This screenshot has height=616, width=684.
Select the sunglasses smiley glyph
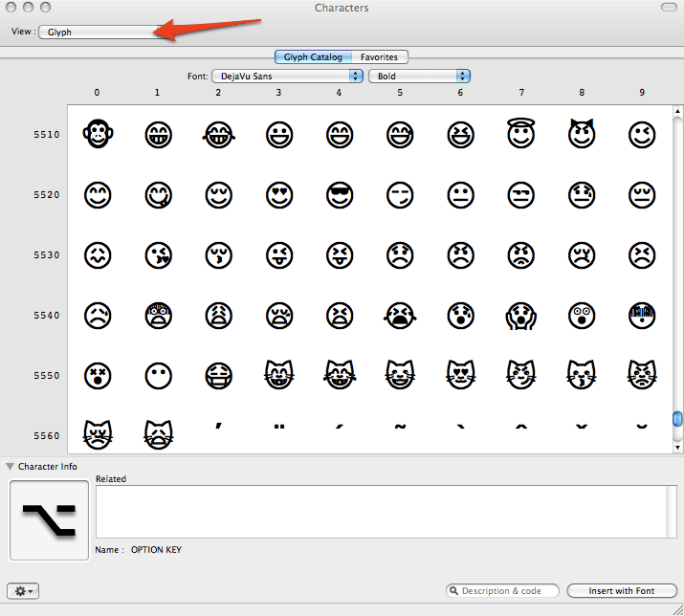340,195
